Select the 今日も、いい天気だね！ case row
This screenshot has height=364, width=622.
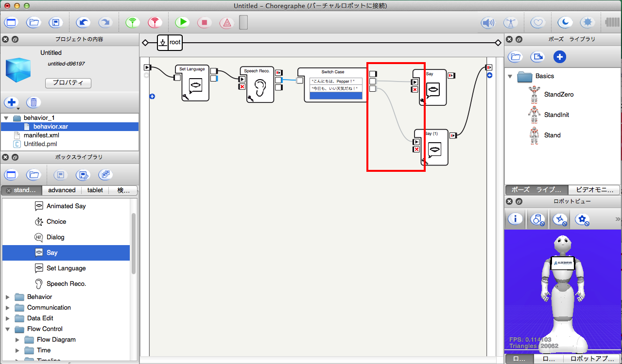[336, 88]
